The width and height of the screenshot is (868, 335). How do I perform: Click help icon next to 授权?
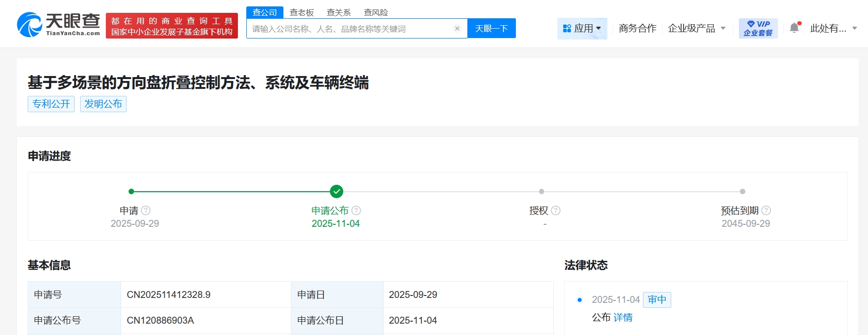[x=556, y=210]
